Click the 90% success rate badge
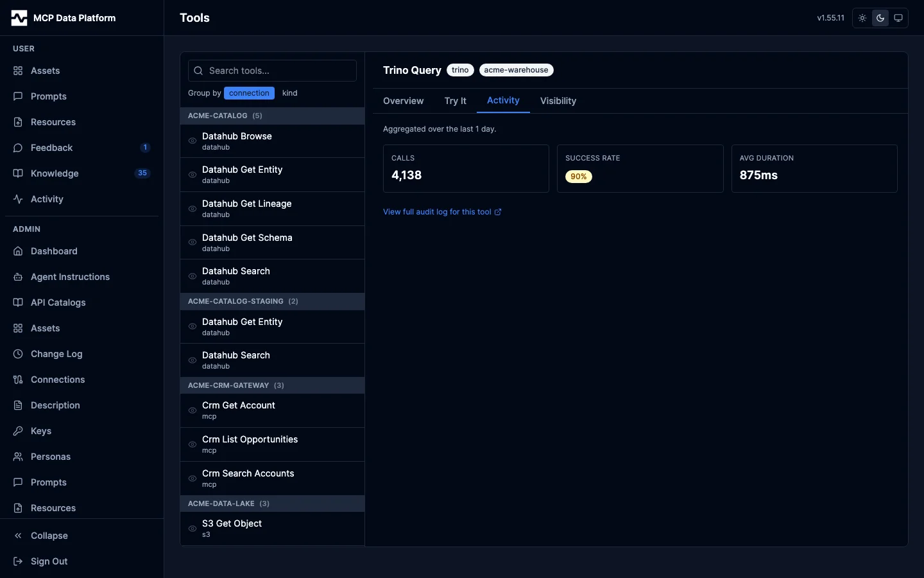This screenshot has height=578, width=924. pyautogui.click(x=579, y=177)
